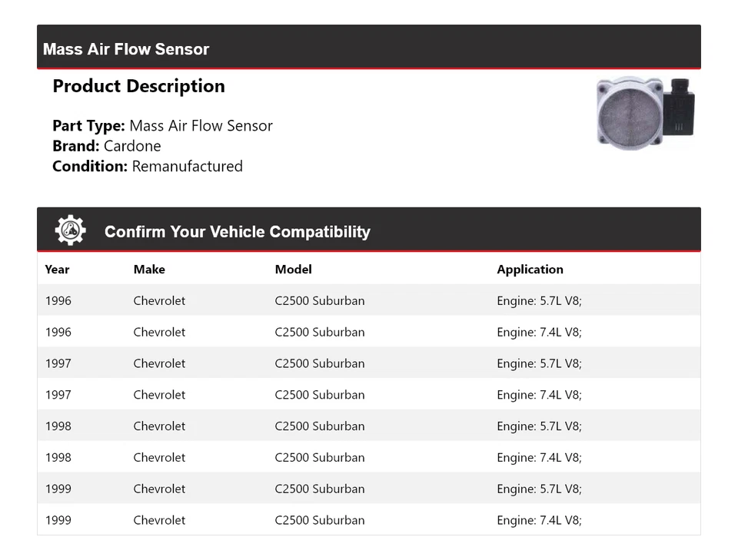Click the "Confirm Your Vehicle Compatibility" header text

(237, 232)
